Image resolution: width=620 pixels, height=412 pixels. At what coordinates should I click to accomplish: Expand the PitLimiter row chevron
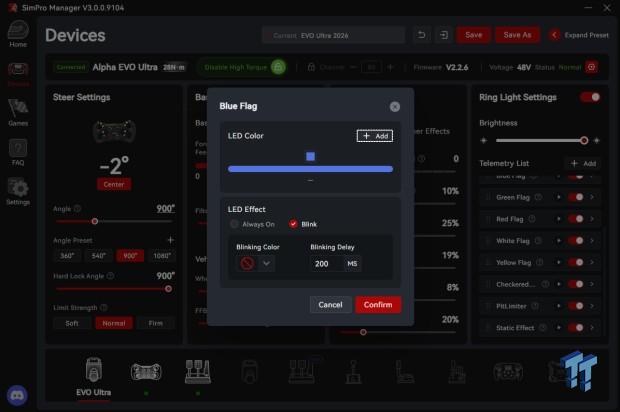[592, 306]
